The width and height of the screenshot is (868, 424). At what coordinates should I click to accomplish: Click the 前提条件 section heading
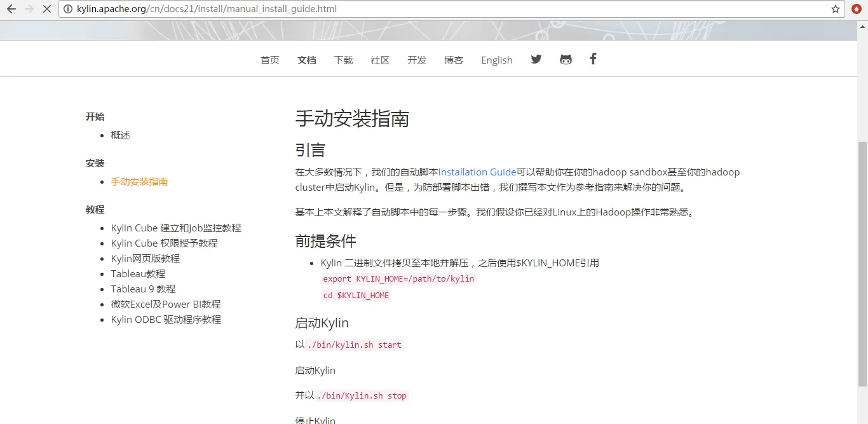click(326, 241)
